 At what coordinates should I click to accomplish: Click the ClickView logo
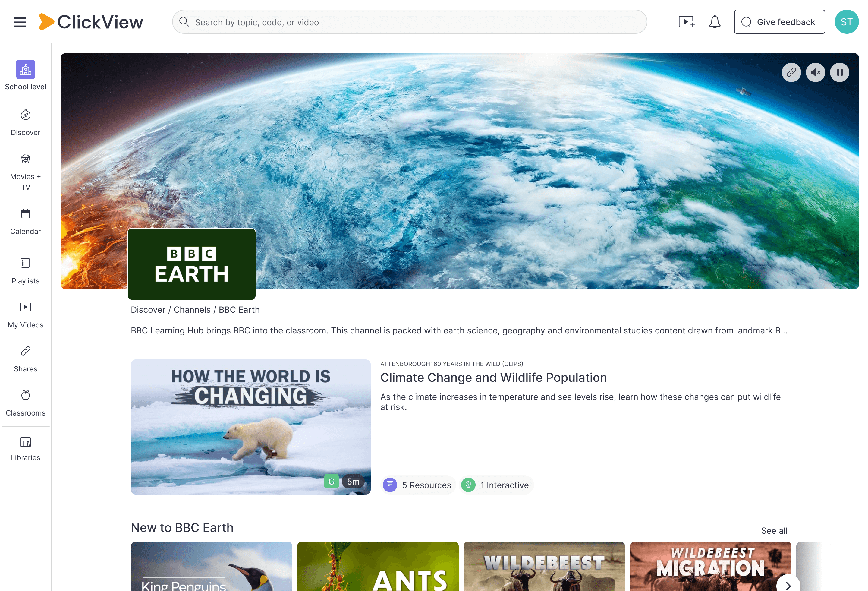coord(91,22)
